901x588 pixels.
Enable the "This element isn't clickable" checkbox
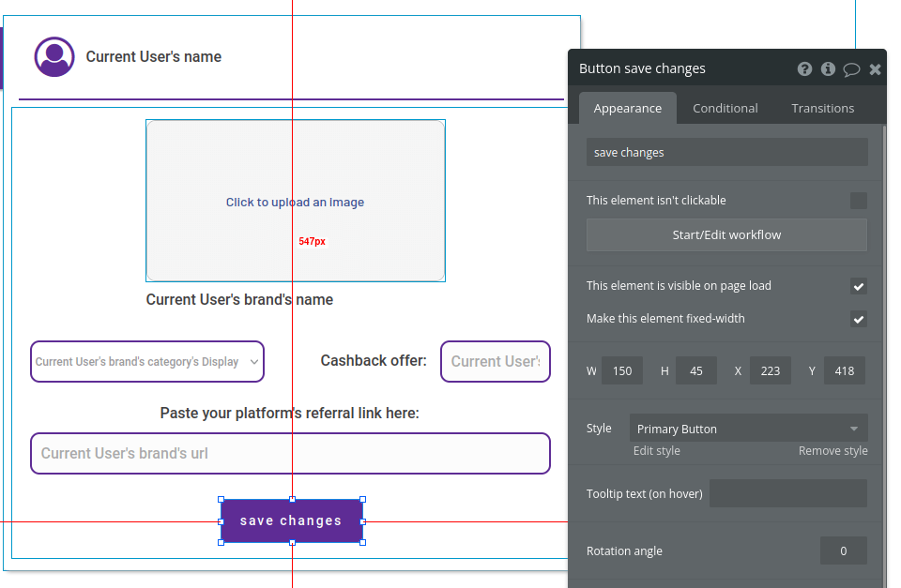[x=858, y=200]
